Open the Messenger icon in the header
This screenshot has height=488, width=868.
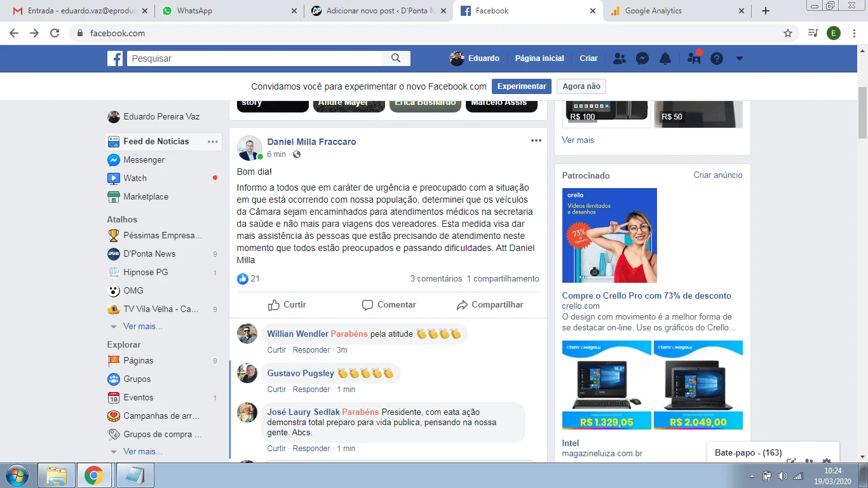(642, 58)
